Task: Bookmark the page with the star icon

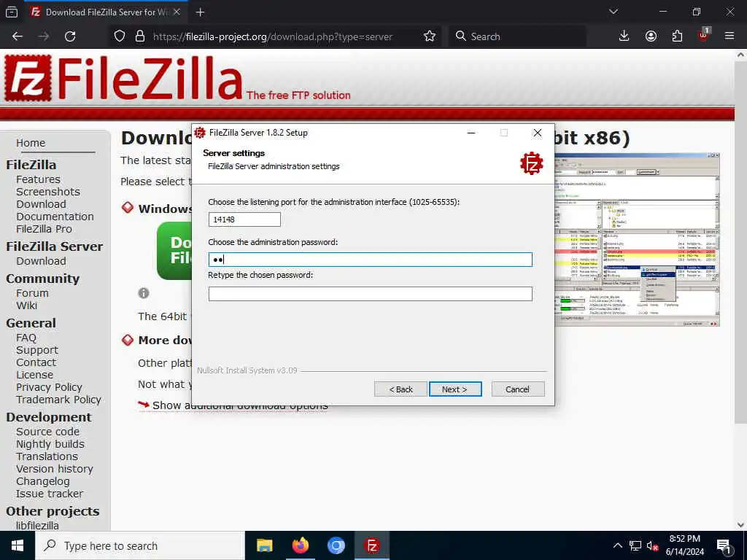Action: pyautogui.click(x=429, y=36)
